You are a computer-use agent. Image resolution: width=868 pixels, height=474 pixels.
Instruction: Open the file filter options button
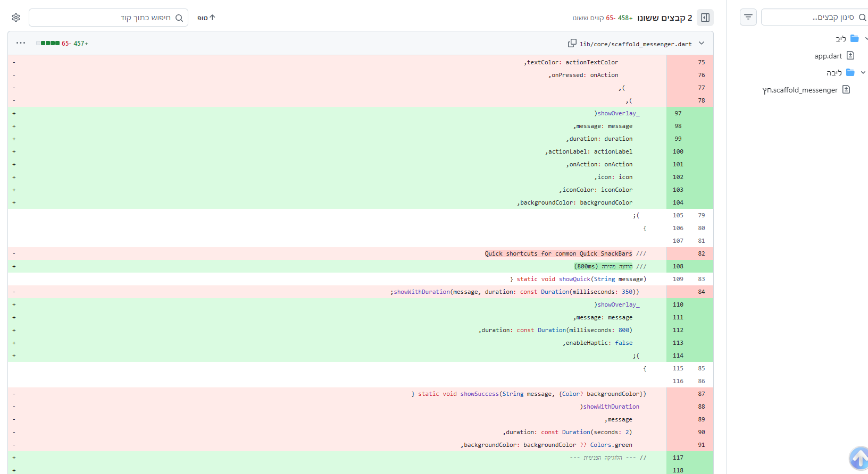click(748, 18)
